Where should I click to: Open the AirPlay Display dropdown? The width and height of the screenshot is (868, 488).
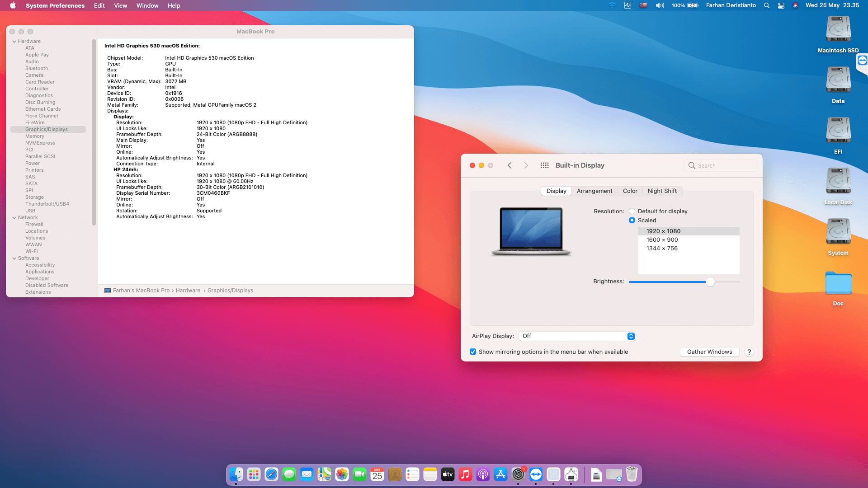(x=630, y=336)
